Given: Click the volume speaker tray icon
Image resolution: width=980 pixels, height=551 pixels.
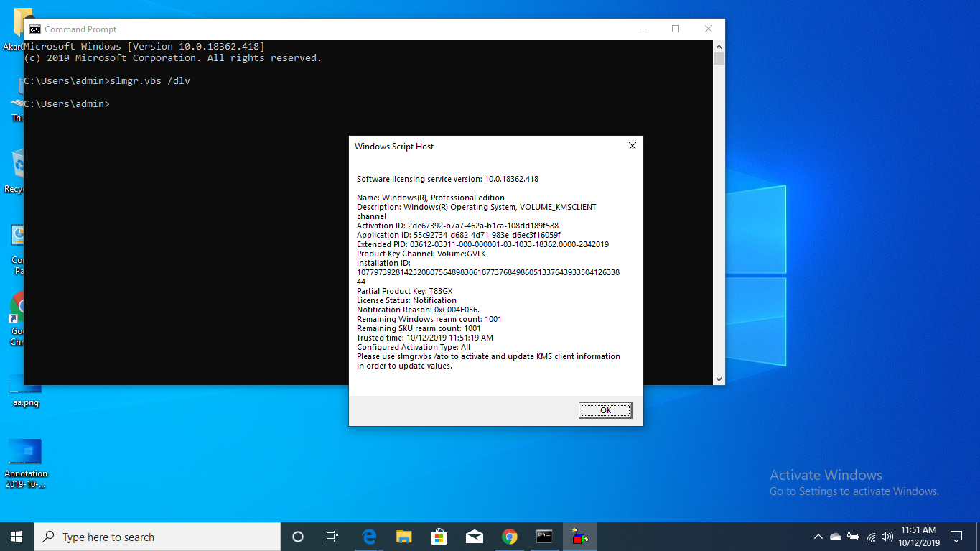Looking at the screenshot, I should [887, 537].
